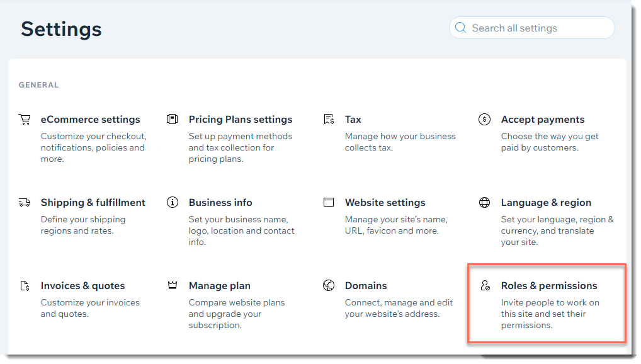
Task: Click the Tax receipt icon
Action: (x=329, y=119)
